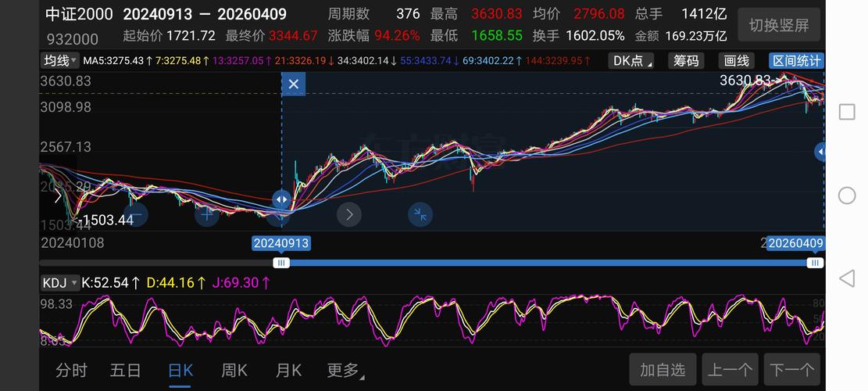Move chart forward with gray right-arrow circle
Image resolution: width=868 pixels, height=391 pixels.
[x=349, y=214]
